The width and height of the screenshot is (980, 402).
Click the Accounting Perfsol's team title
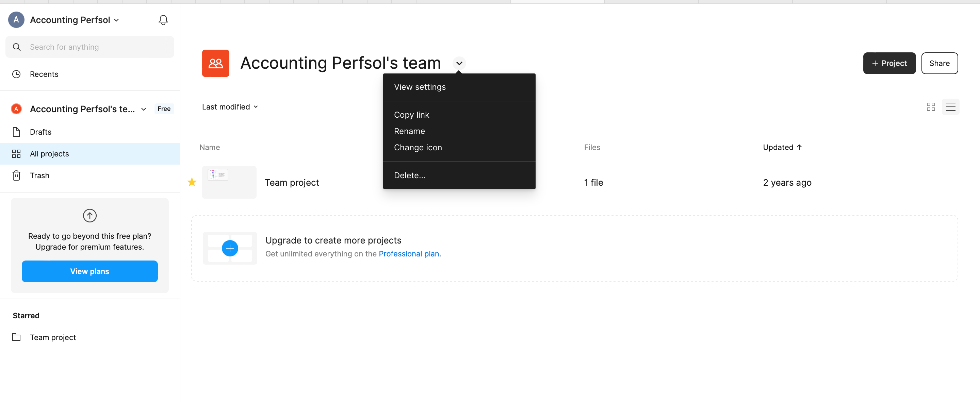(341, 63)
